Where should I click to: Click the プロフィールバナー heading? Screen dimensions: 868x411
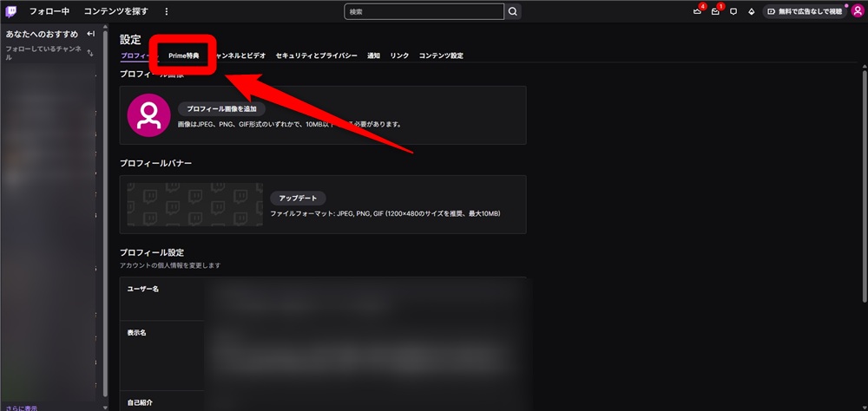click(156, 163)
